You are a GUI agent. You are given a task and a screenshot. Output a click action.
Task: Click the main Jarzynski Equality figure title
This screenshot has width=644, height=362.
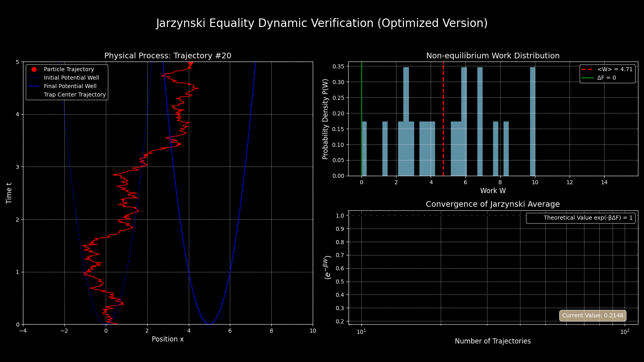pyautogui.click(x=322, y=23)
